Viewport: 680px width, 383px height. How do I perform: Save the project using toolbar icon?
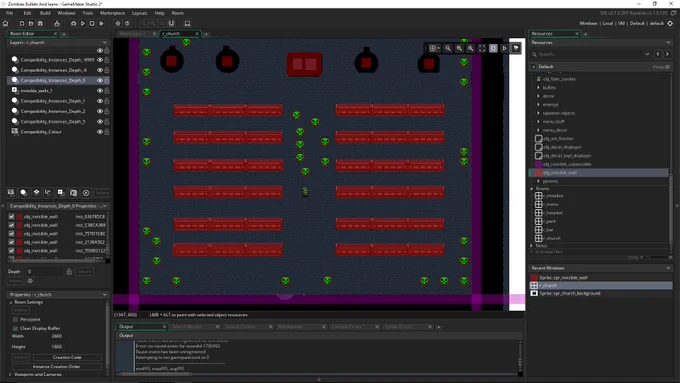point(40,23)
